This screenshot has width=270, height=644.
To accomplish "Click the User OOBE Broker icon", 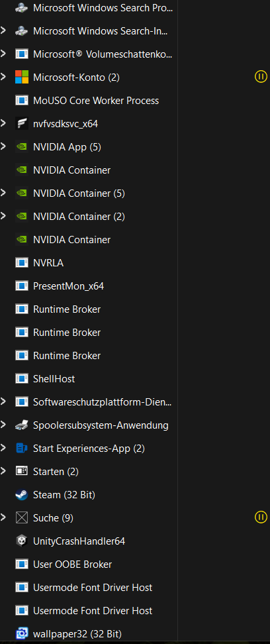I will tap(21, 564).
